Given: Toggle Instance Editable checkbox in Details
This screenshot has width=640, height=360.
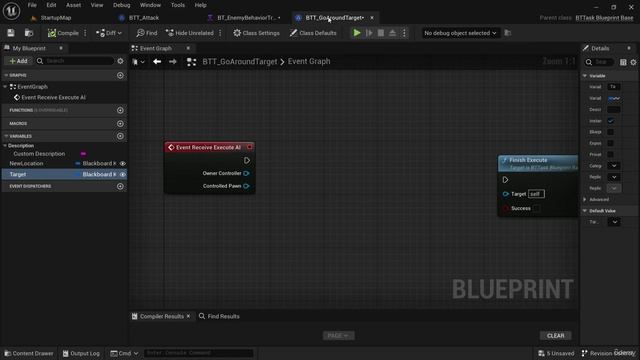Looking at the screenshot, I should 611,121.
